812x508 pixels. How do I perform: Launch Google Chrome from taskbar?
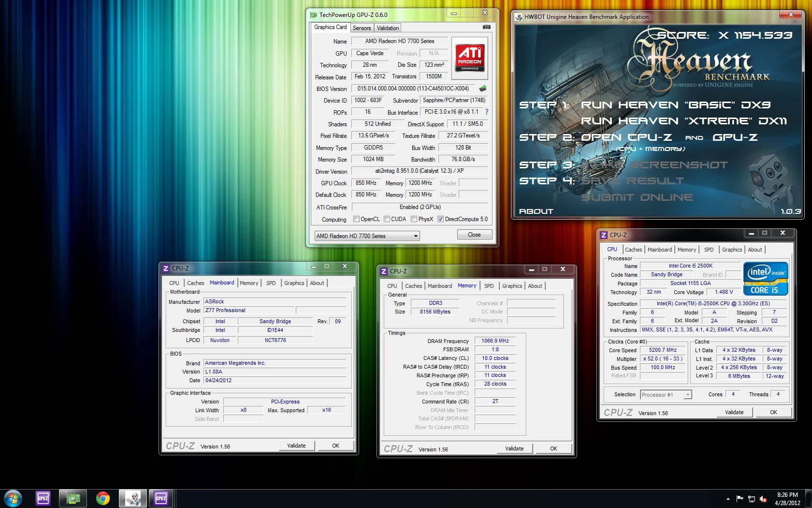pos(102,498)
